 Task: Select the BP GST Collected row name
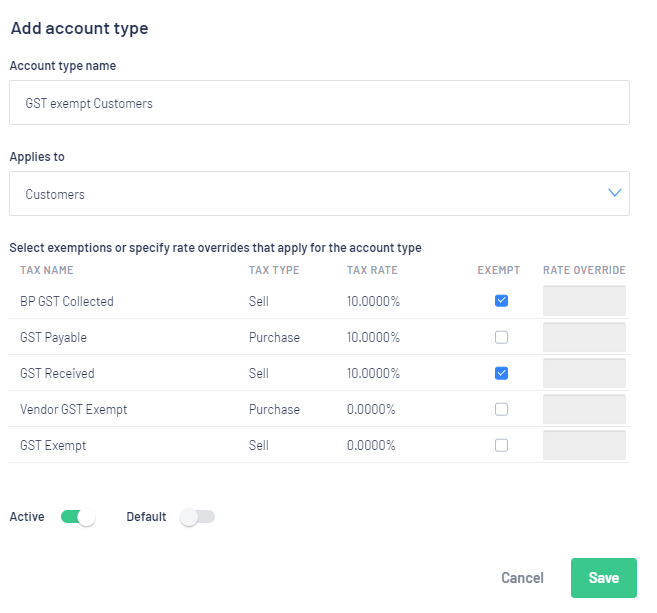pyautogui.click(x=67, y=301)
